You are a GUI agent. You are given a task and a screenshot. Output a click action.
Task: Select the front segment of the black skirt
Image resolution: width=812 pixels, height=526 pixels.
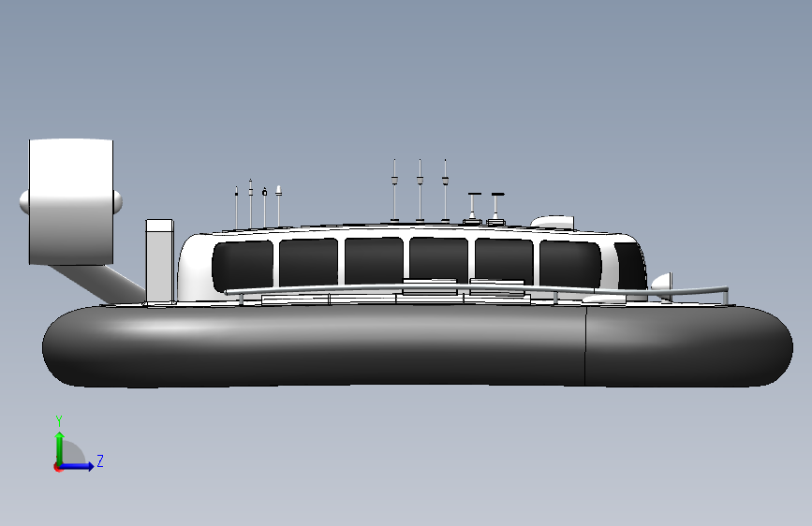point(688,346)
